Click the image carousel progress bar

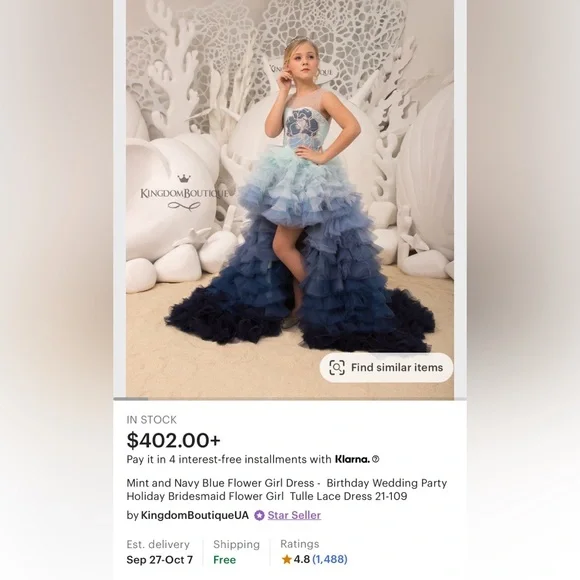coord(290,399)
